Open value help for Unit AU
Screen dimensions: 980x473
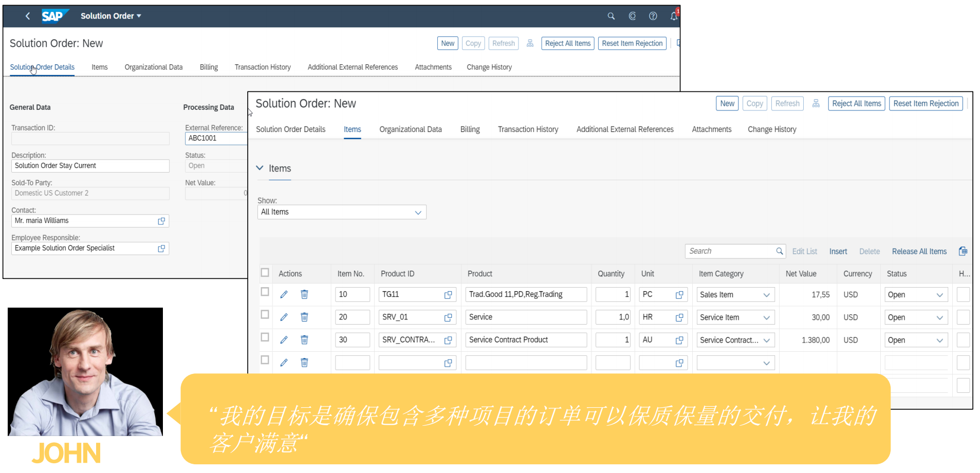pyautogui.click(x=679, y=340)
